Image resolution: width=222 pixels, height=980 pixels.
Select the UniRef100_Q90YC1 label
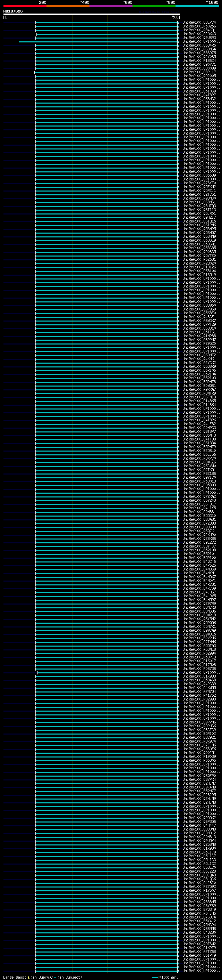(199, 64)
